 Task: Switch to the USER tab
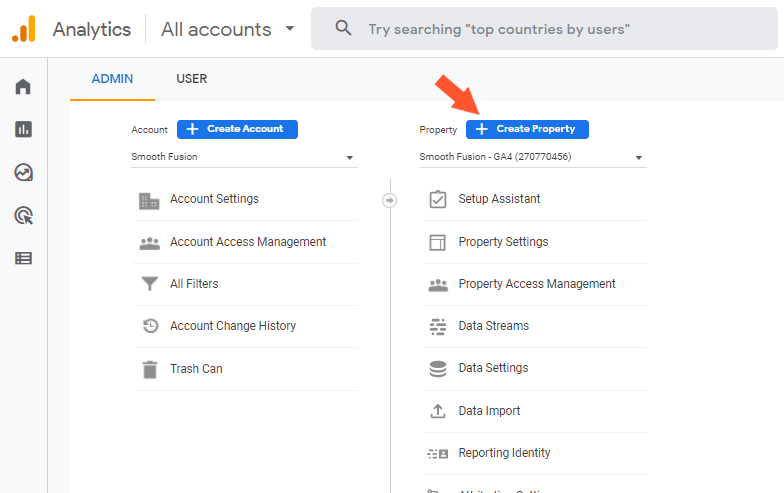[x=192, y=79]
